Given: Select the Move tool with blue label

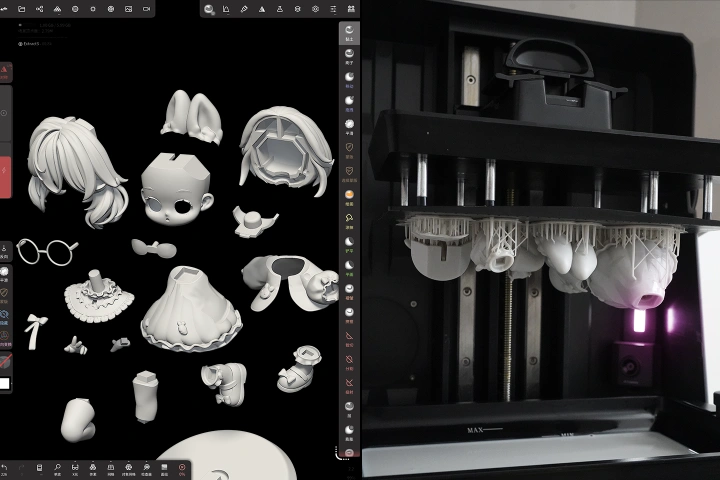Looking at the screenshot, I should point(349,79).
